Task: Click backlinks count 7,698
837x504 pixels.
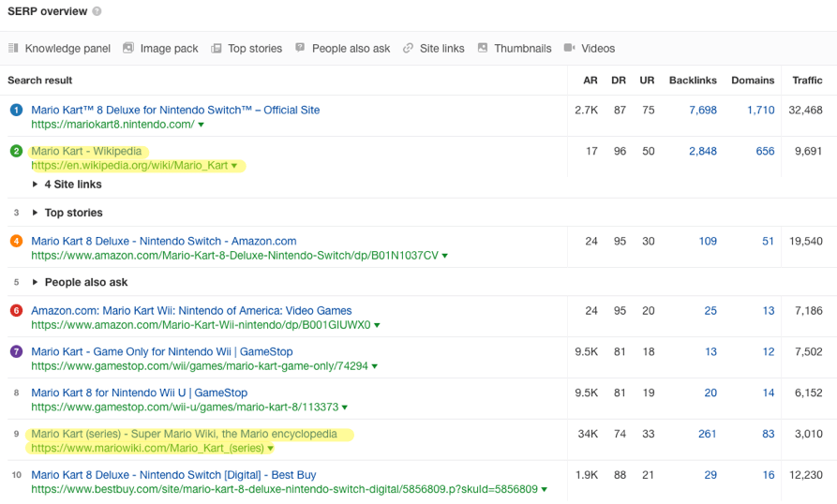Action: click(x=702, y=110)
